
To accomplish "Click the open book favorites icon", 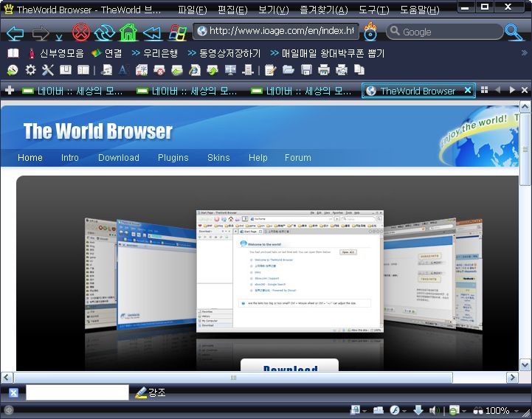I will click(x=13, y=53).
